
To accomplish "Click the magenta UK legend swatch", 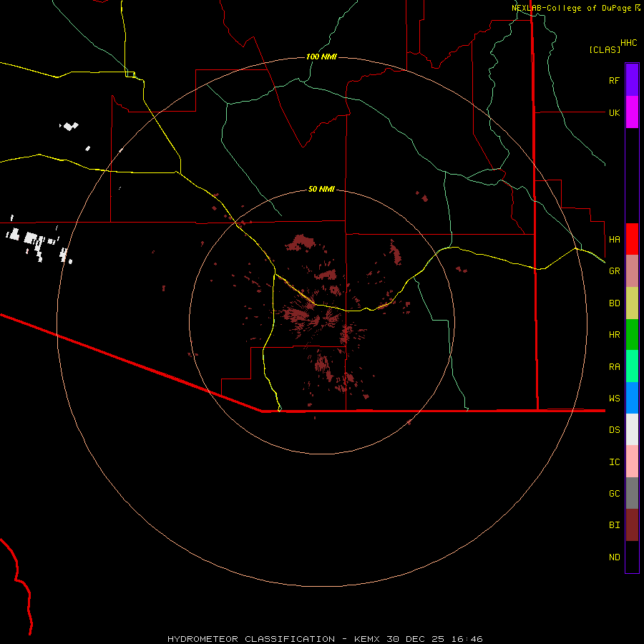I will tap(632, 112).
